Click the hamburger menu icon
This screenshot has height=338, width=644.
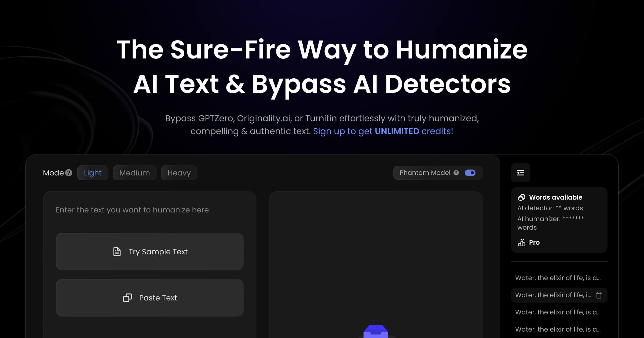pos(521,172)
